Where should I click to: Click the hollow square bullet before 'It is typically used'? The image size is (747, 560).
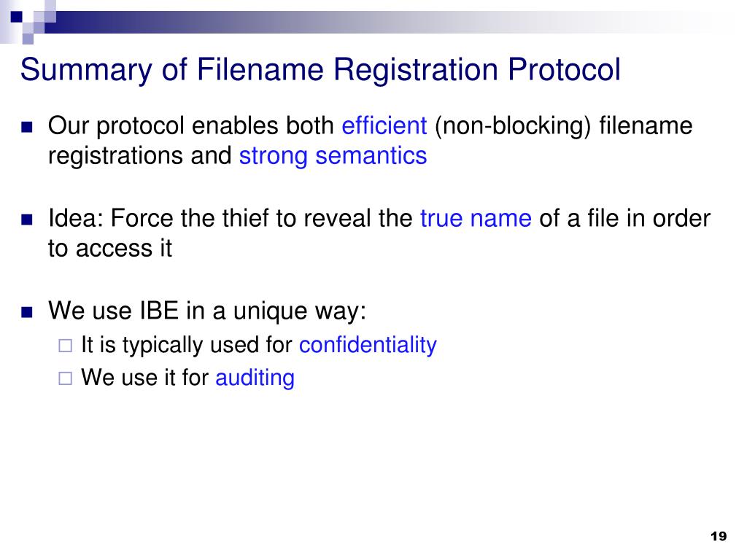(65, 346)
